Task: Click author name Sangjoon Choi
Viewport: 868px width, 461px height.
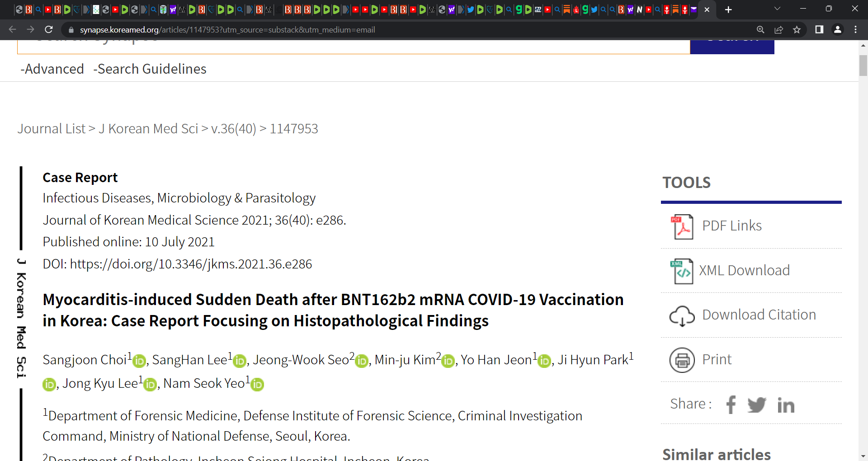Action: pyautogui.click(x=85, y=360)
